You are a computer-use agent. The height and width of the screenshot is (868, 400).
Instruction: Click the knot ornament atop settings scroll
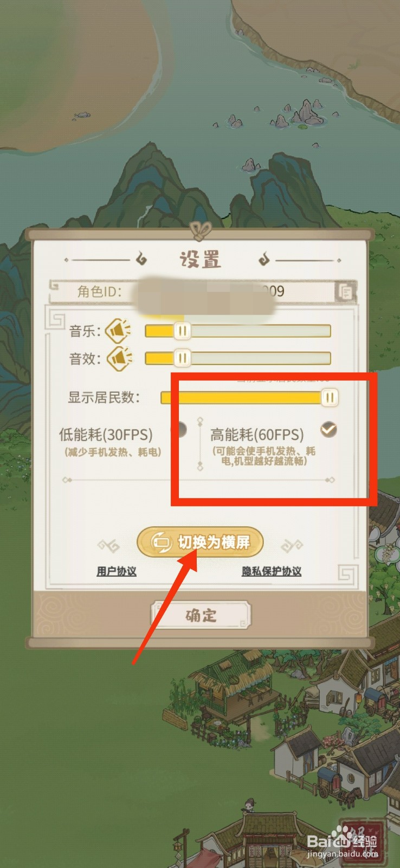(x=201, y=231)
